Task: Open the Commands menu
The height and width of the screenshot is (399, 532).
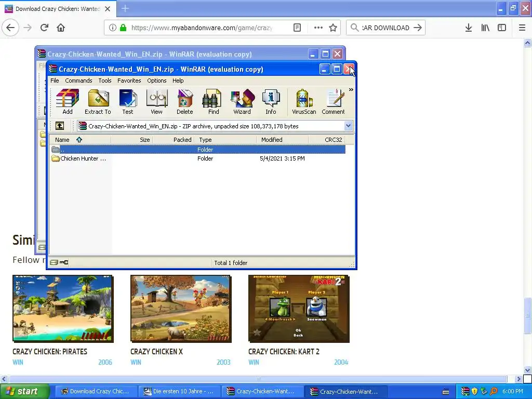Action: click(78, 81)
